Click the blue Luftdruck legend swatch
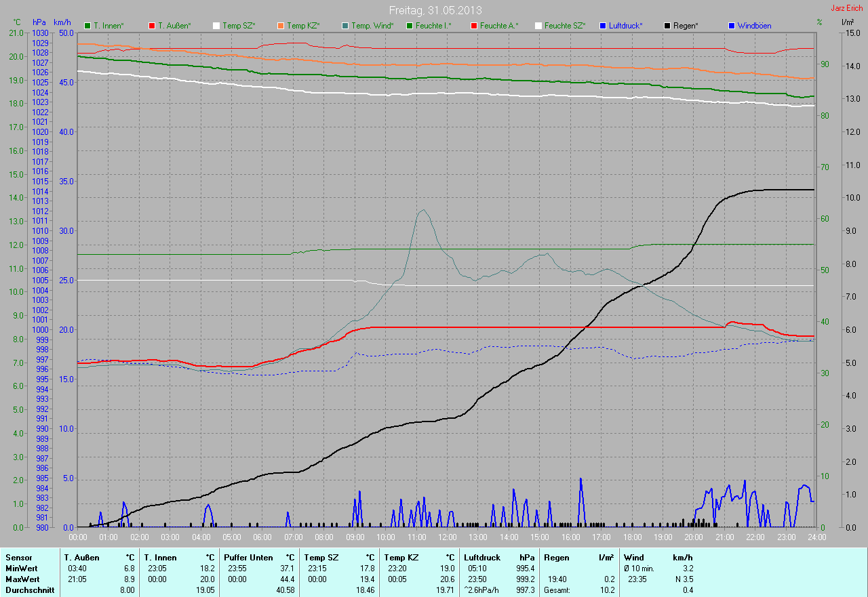This screenshot has height=597, width=868. click(603, 26)
